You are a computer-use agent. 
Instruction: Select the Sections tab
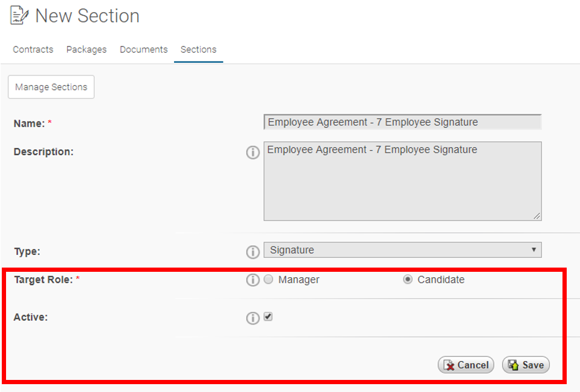(199, 50)
